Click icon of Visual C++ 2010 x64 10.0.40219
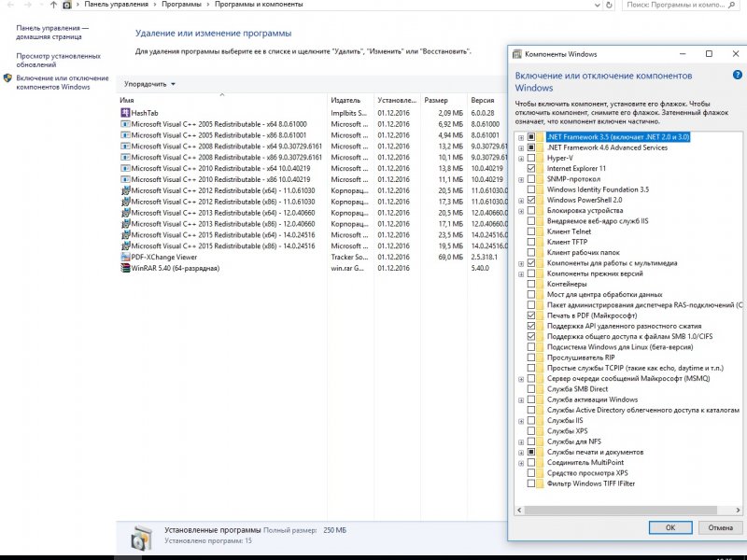This screenshot has width=747, height=560. [x=125, y=168]
